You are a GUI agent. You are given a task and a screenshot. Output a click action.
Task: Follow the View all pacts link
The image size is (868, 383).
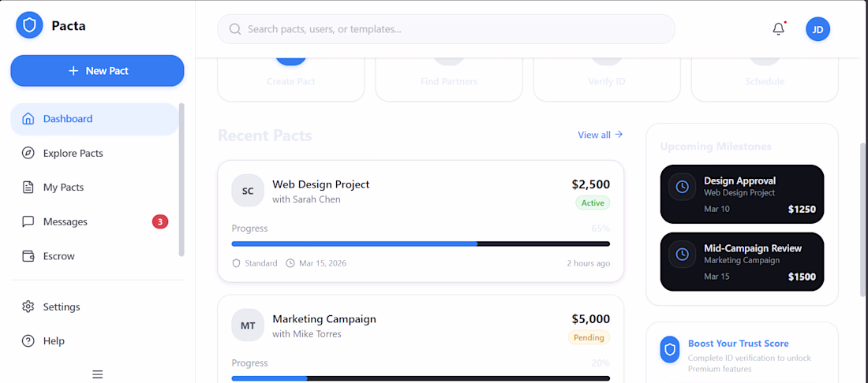600,135
